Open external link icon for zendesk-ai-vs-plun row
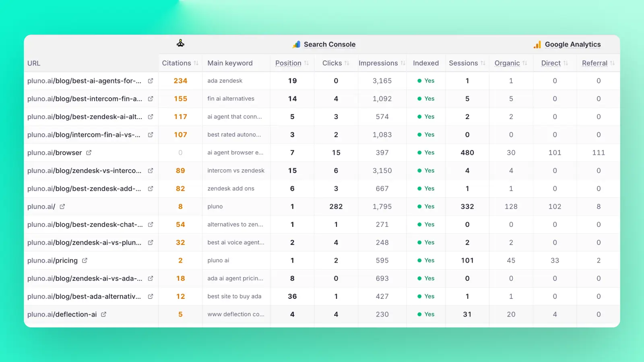The width and height of the screenshot is (644, 362). pos(151,243)
